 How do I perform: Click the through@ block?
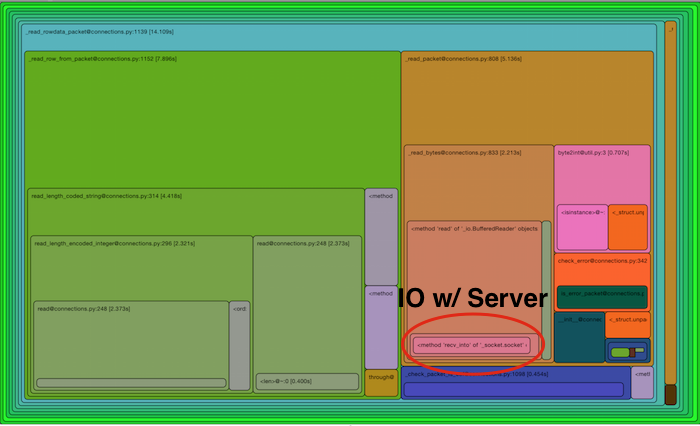click(381, 383)
